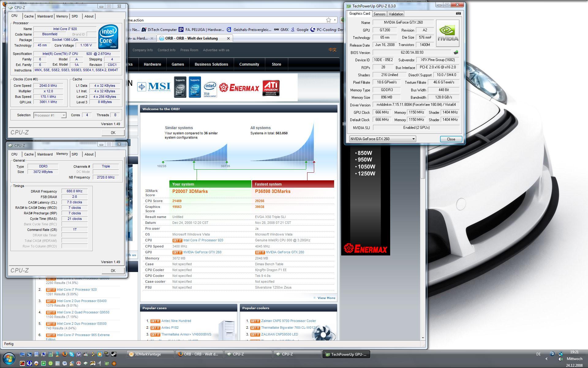The image size is (588, 368).
Task: Open the Business Solutions menu item
Action: pos(211,64)
